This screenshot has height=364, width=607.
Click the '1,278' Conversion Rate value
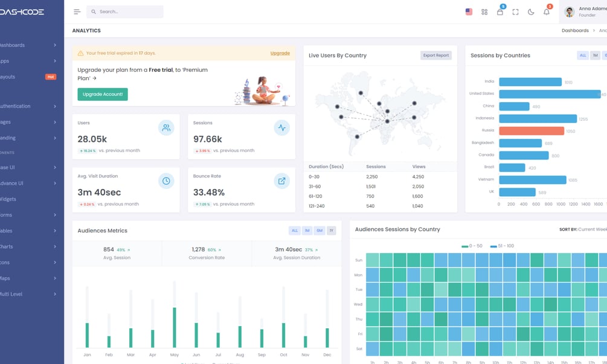(x=198, y=249)
